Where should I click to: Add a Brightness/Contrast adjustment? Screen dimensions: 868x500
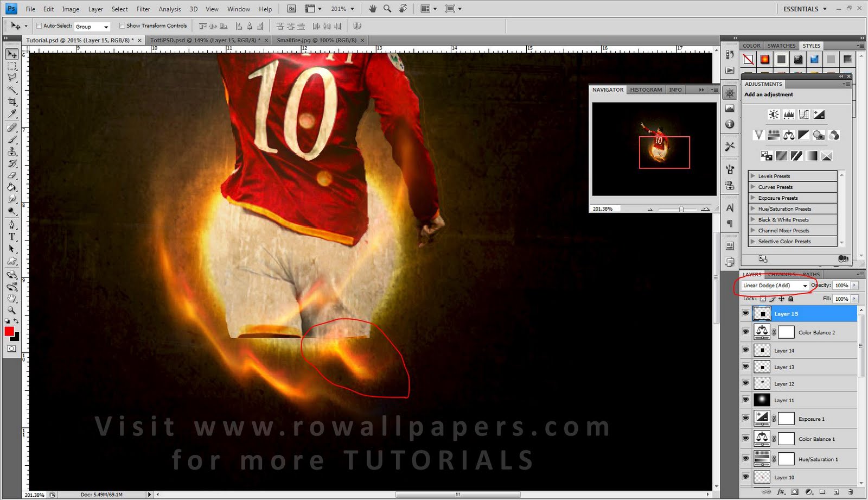[x=774, y=114]
